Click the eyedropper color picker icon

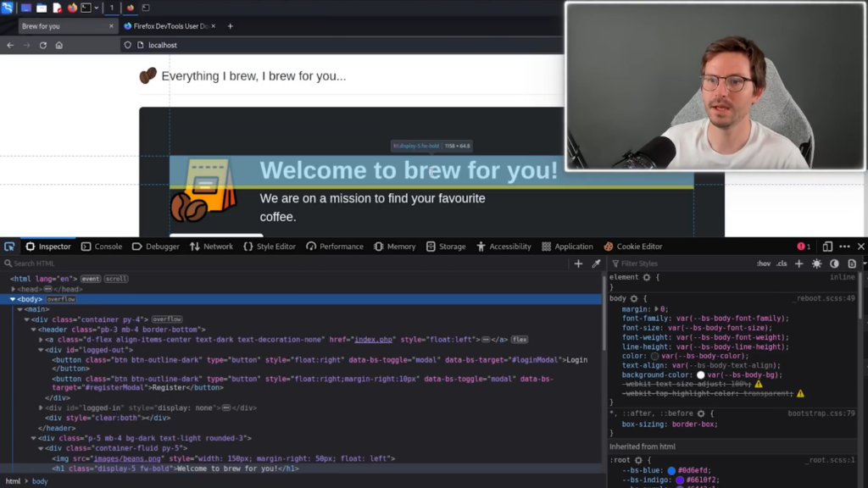[x=596, y=263]
